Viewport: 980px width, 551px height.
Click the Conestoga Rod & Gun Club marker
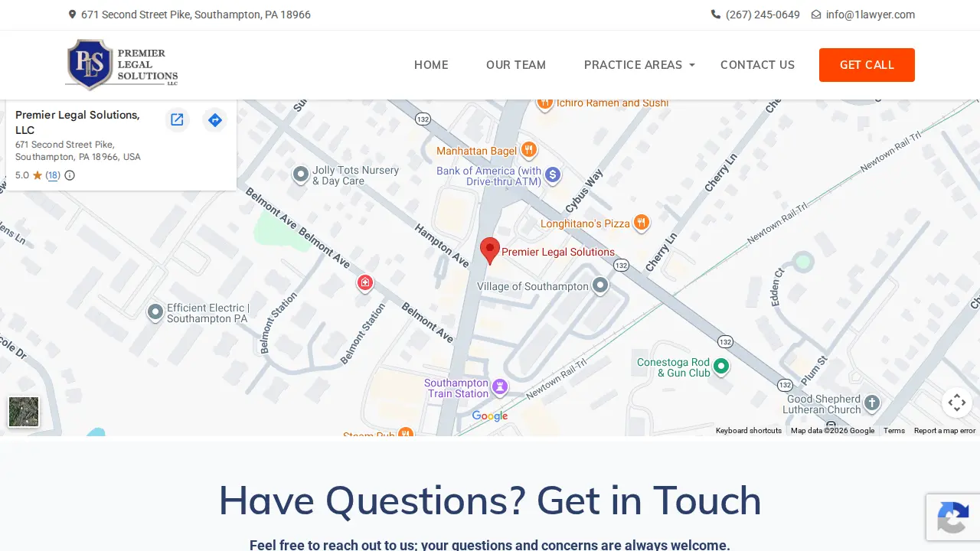[x=721, y=367]
